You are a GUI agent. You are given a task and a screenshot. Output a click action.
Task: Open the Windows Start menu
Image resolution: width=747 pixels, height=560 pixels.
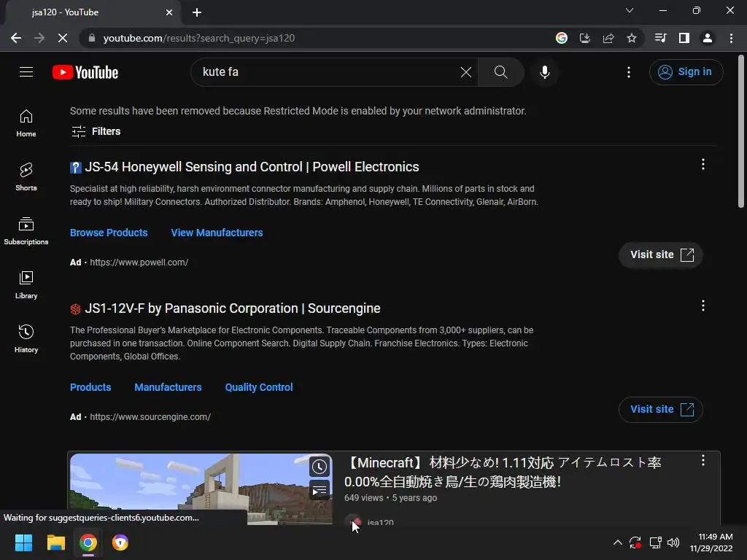pyautogui.click(x=23, y=542)
